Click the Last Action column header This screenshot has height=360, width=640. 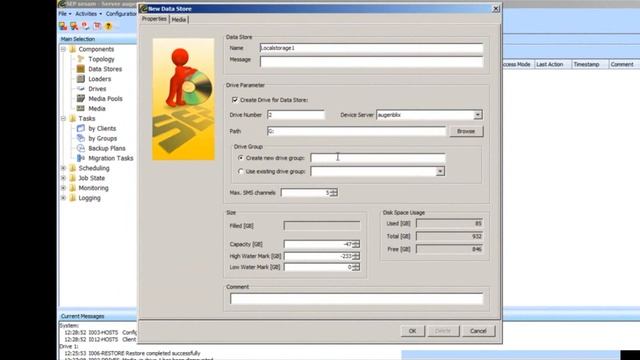553,64
